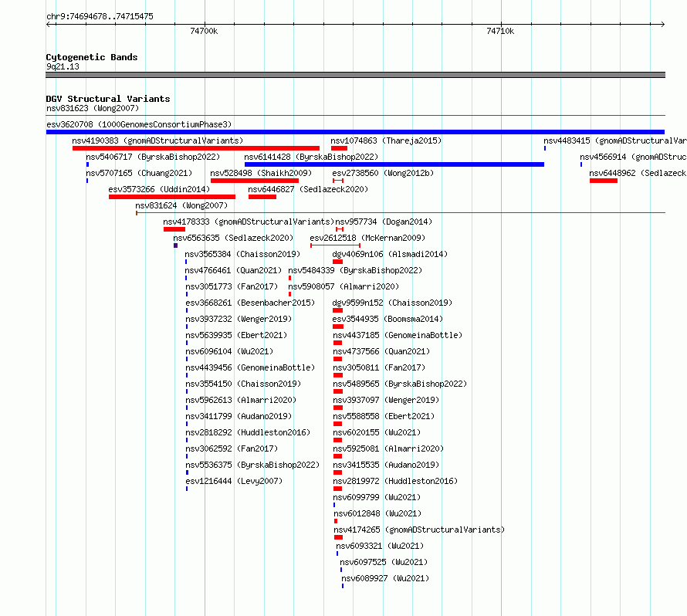Open nsv528498 (Shaikh2009) label
The height and width of the screenshot is (616, 687).
pos(261,173)
